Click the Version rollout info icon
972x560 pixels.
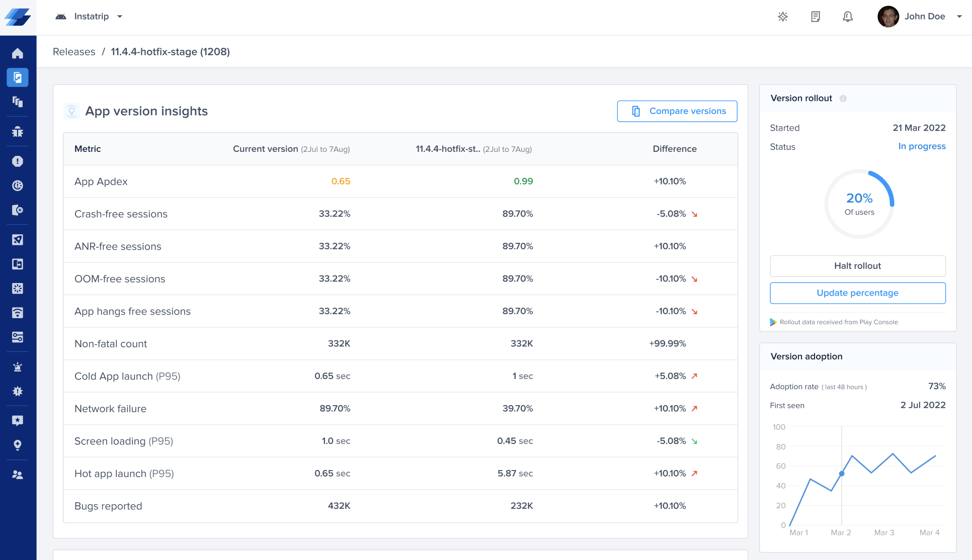tap(843, 99)
